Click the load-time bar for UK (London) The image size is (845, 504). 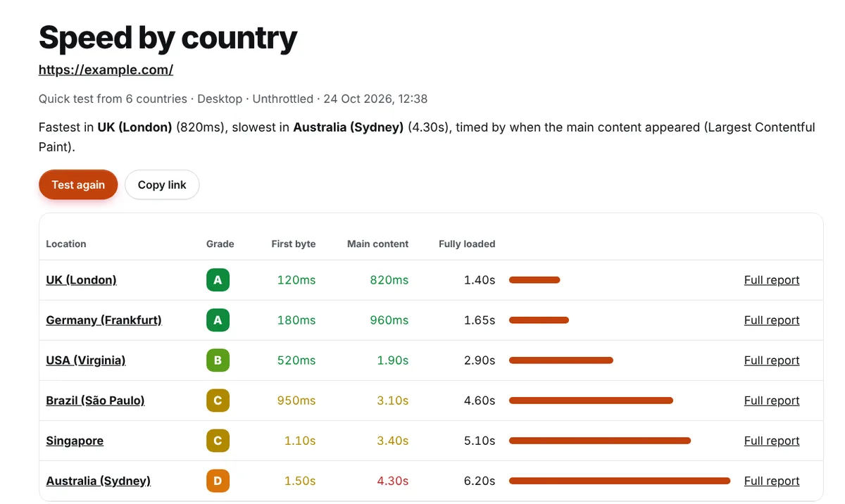pos(534,280)
